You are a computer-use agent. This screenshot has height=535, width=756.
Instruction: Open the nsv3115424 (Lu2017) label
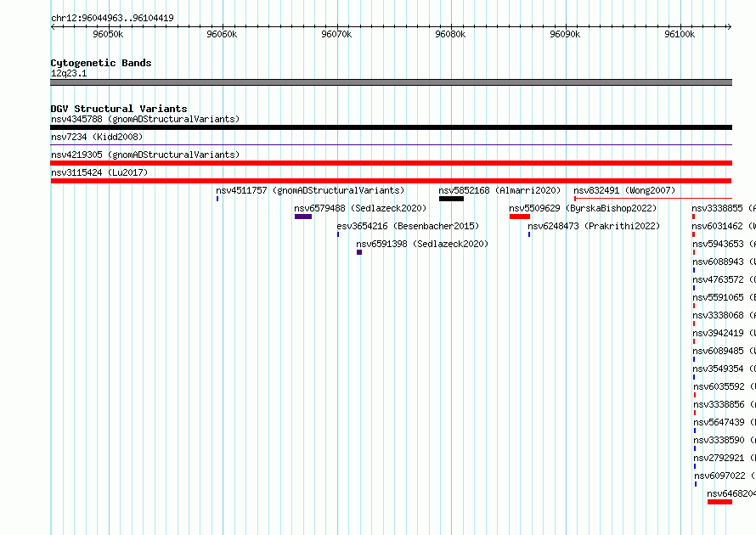[x=99, y=172]
